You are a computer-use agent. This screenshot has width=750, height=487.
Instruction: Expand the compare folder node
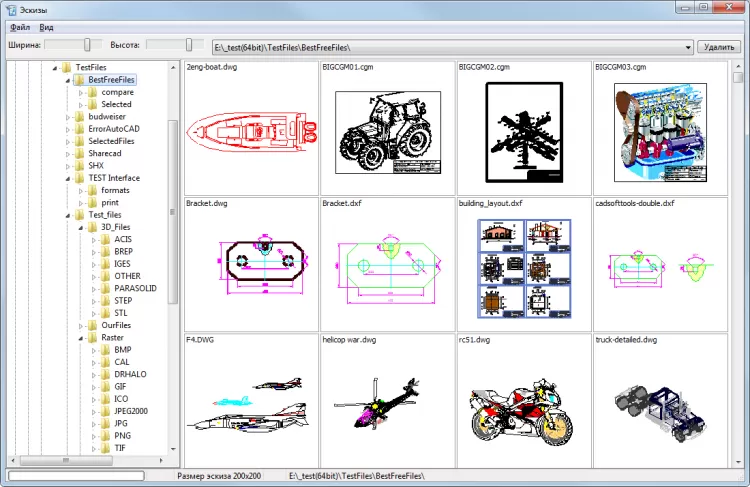[x=81, y=92]
